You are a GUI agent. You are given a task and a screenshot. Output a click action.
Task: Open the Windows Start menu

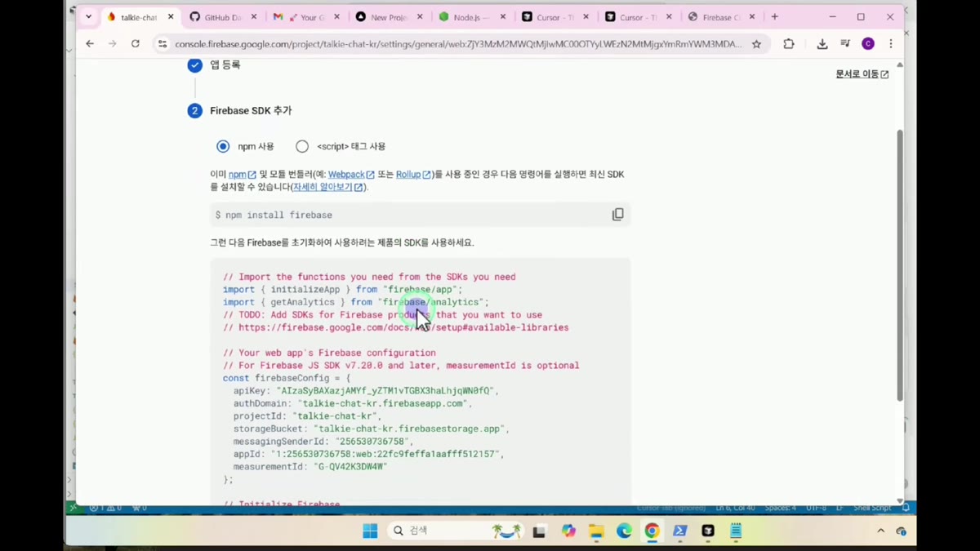(370, 531)
